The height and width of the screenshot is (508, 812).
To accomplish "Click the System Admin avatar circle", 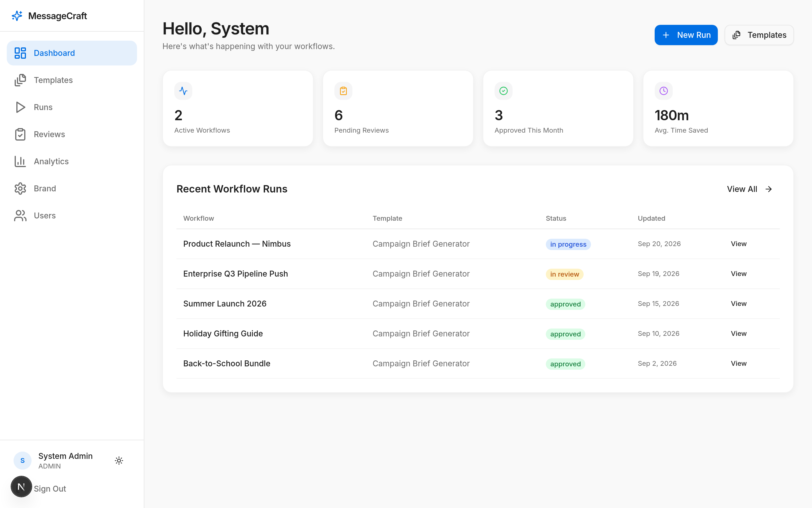I will coord(23,460).
